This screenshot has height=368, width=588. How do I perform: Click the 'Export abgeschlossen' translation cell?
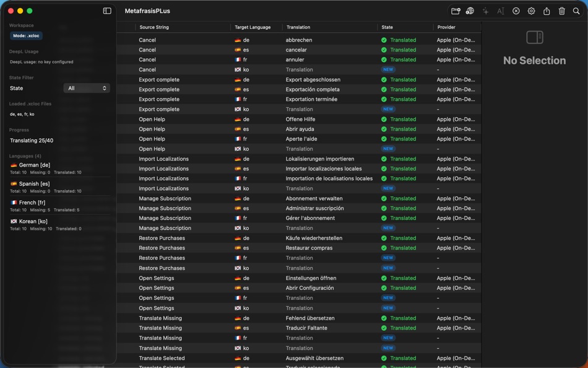[x=313, y=79]
